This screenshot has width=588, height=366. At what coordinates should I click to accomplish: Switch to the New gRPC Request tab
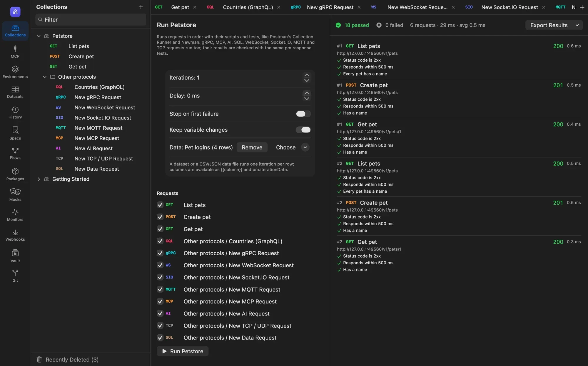[330, 7]
